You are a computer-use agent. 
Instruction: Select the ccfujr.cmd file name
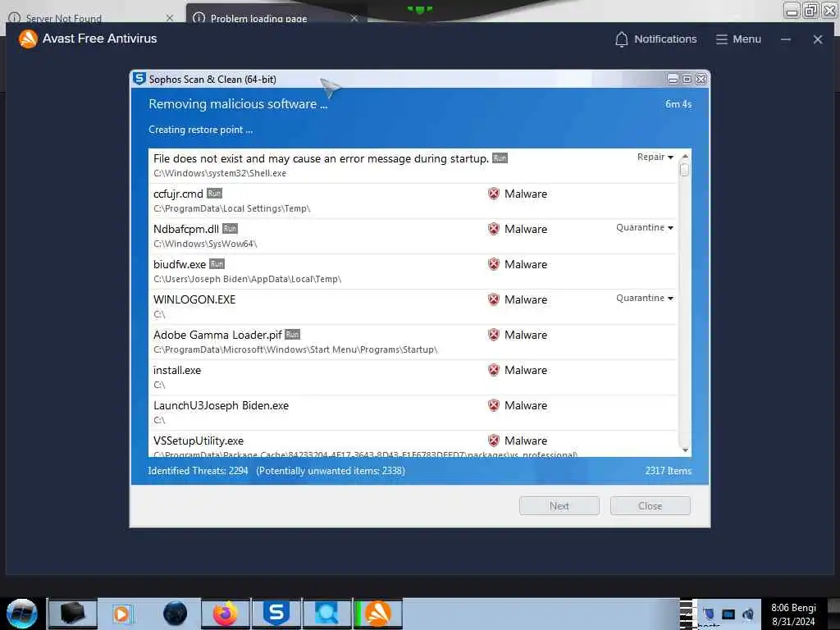178,194
